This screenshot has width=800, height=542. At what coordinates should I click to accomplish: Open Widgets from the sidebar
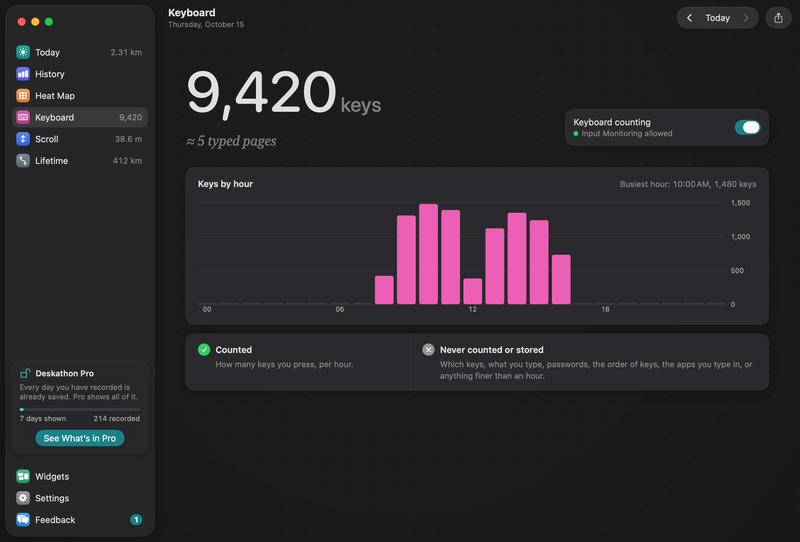click(x=80, y=476)
